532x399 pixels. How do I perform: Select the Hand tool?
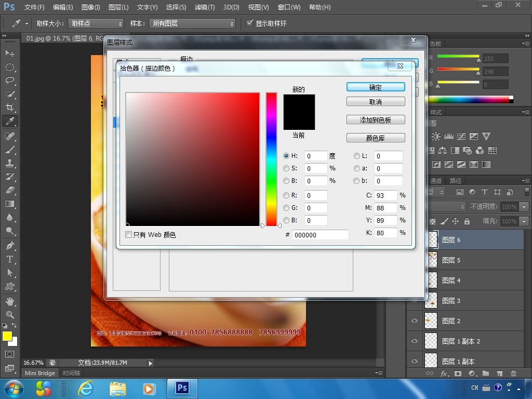[x=9, y=301]
